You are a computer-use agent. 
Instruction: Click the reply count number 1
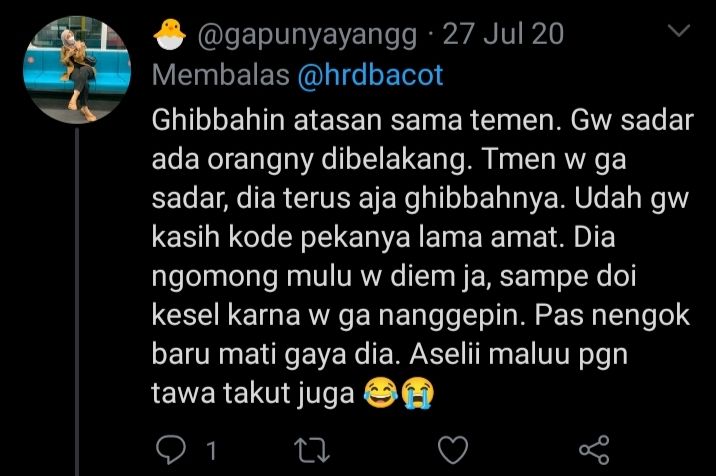211,451
